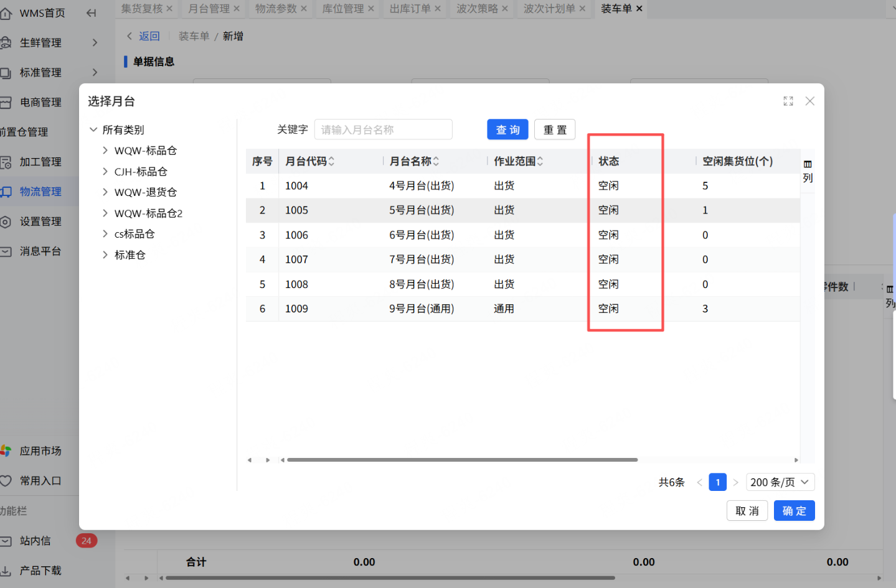The height and width of the screenshot is (588, 896).
Task: Expand the WQW-退货仓 tree node
Action: point(105,192)
